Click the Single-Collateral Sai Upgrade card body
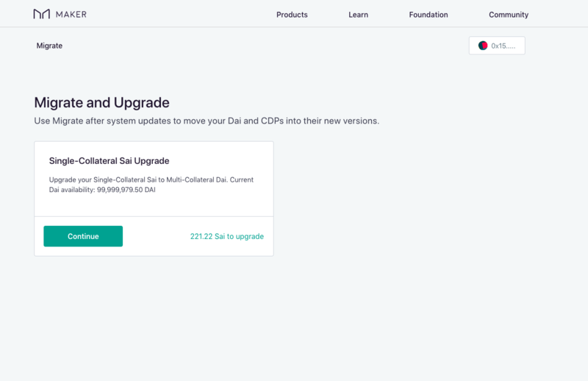 click(154, 179)
